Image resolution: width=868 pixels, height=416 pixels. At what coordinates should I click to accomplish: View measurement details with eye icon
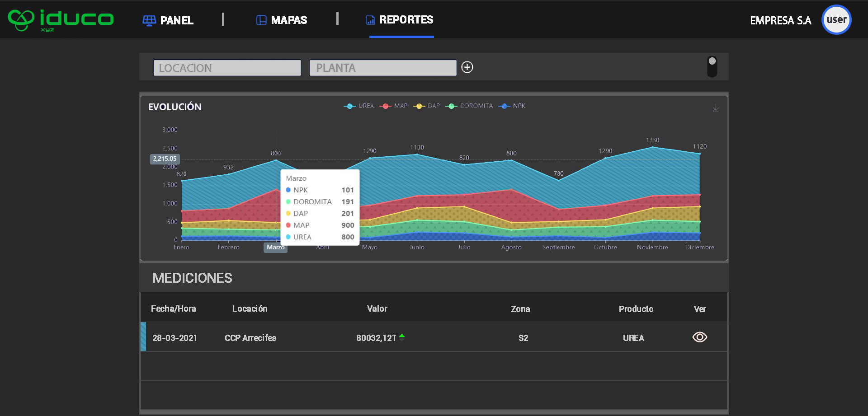tap(699, 337)
